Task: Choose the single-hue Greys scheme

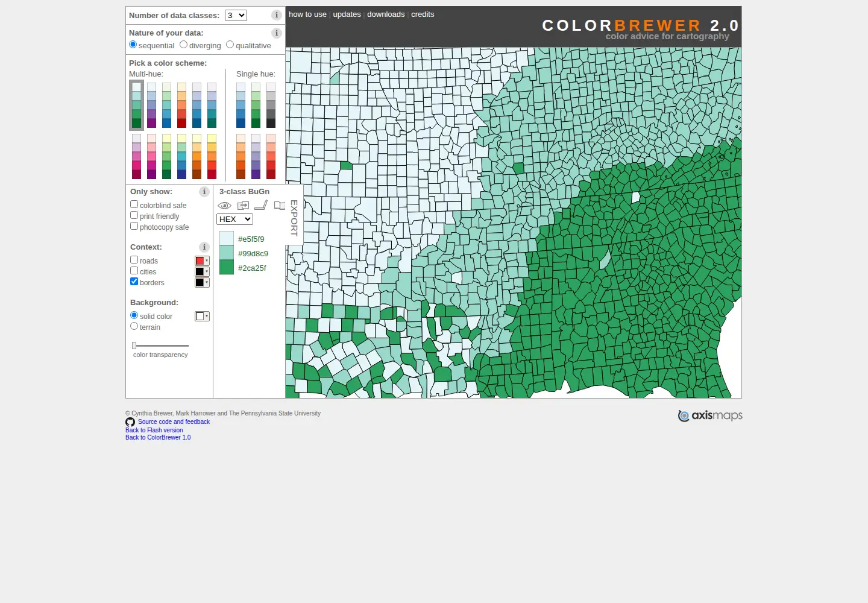Action: tap(271, 105)
